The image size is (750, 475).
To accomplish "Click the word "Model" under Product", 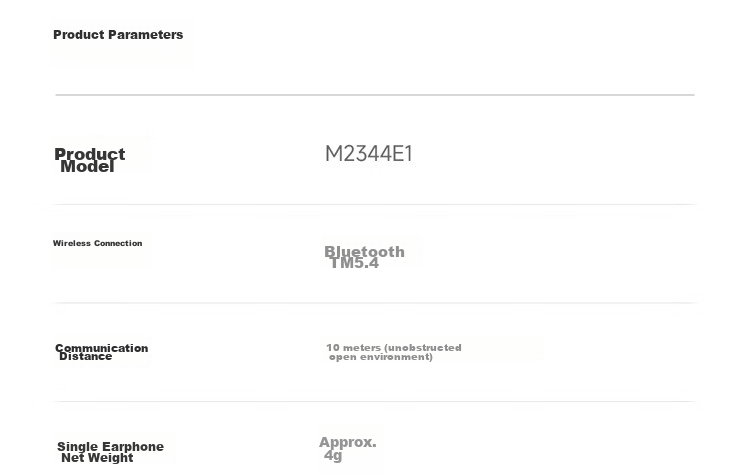I will [x=87, y=167].
